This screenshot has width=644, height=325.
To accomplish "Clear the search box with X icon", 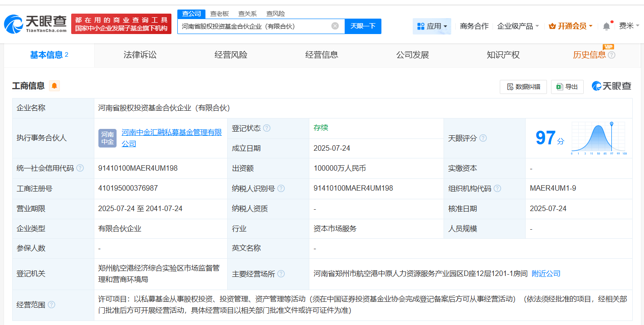I will click(x=335, y=26).
